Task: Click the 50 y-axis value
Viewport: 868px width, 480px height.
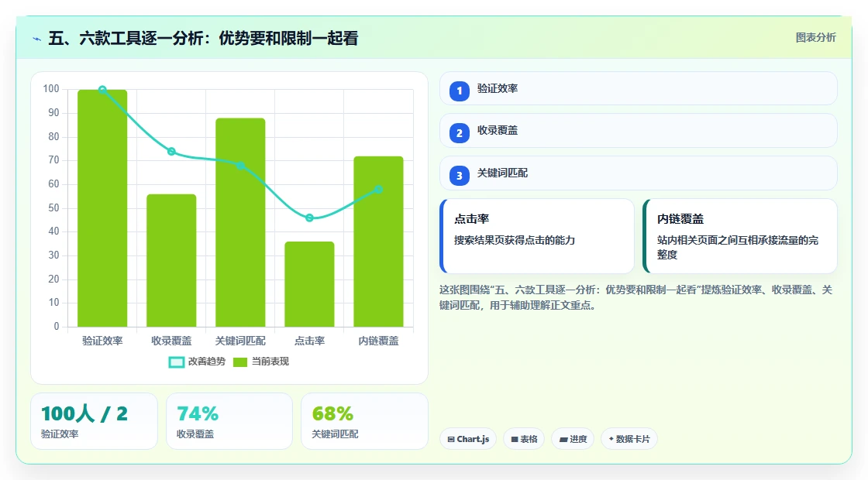Action: point(53,208)
